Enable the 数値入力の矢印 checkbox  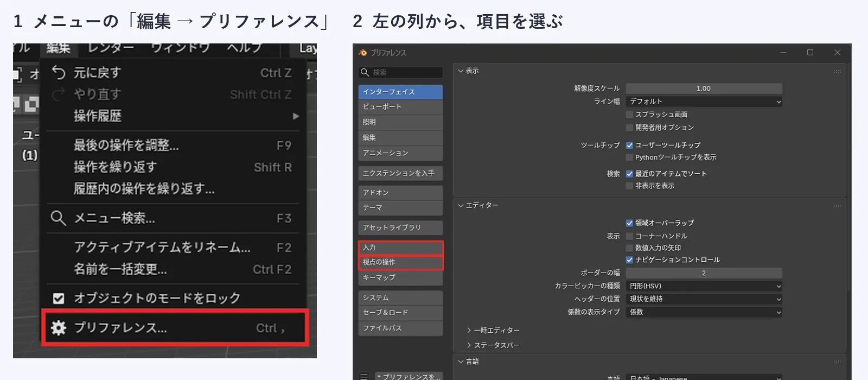629,248
